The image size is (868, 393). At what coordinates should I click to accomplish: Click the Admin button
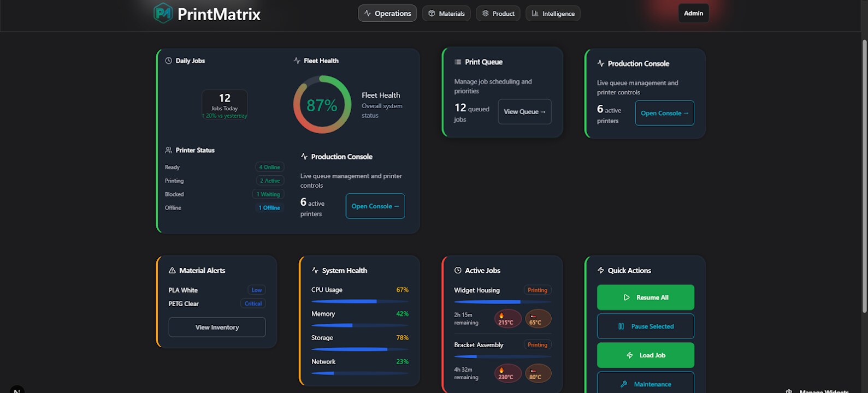click(x=693, y=13)
